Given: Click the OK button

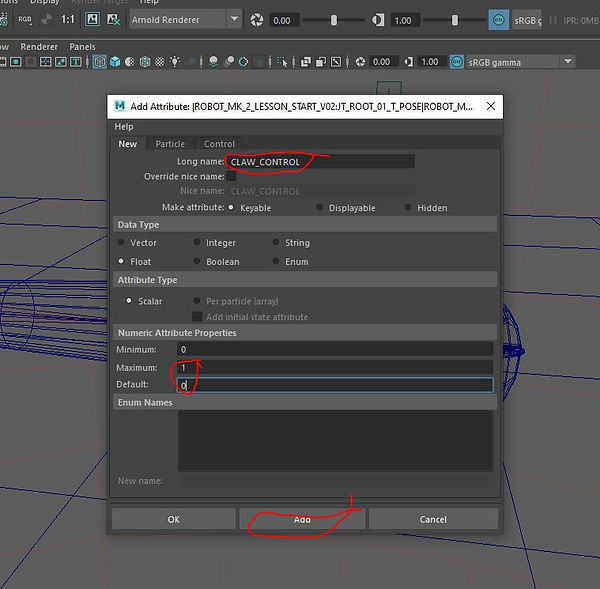Looking at the screenshot, I should click(174, 519).
